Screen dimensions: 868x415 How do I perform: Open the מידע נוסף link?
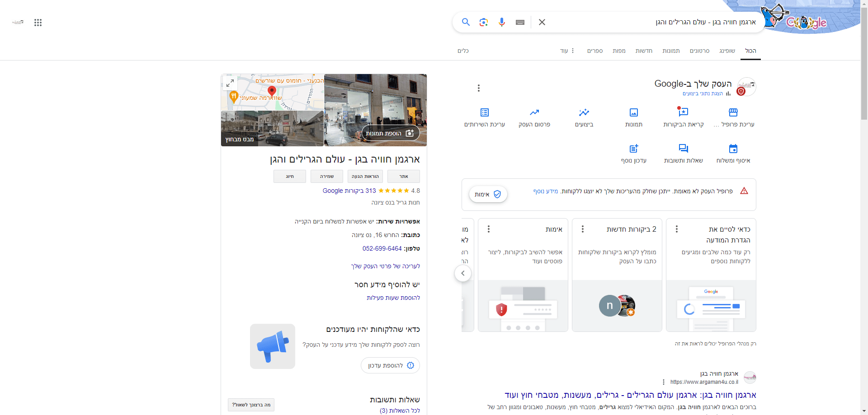(x=545, y=191)
